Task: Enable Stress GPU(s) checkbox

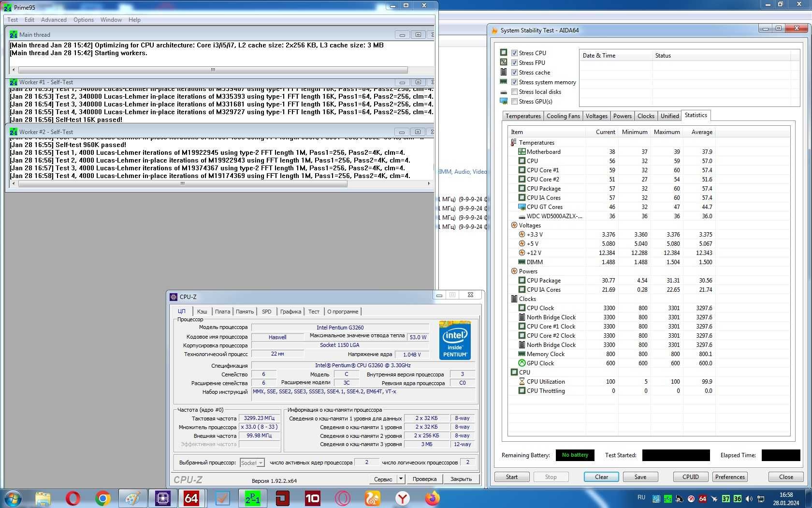Action: pyautogui.click(x=514, y=102)
